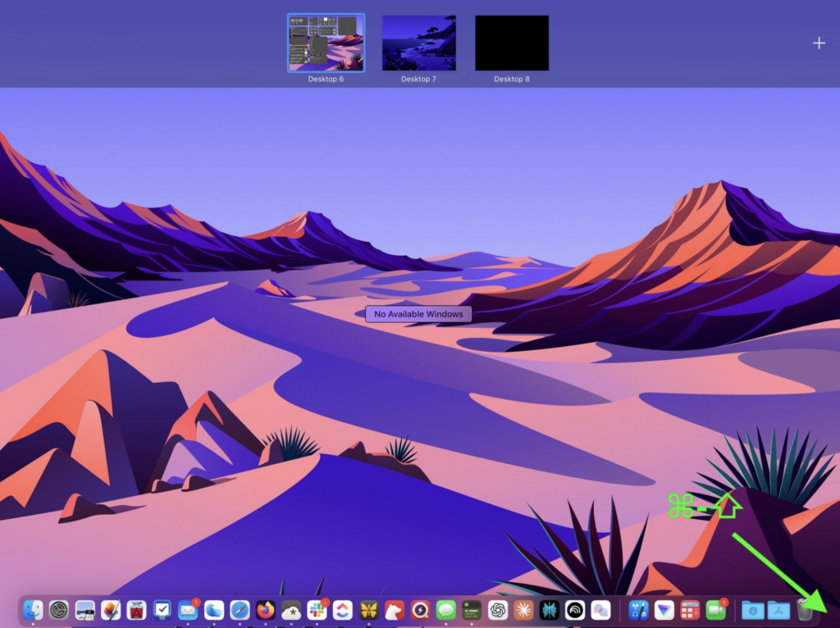Open the Downloads folder stack
The image size is (840, 628).
pyautogui.click(x=752, y=610)
